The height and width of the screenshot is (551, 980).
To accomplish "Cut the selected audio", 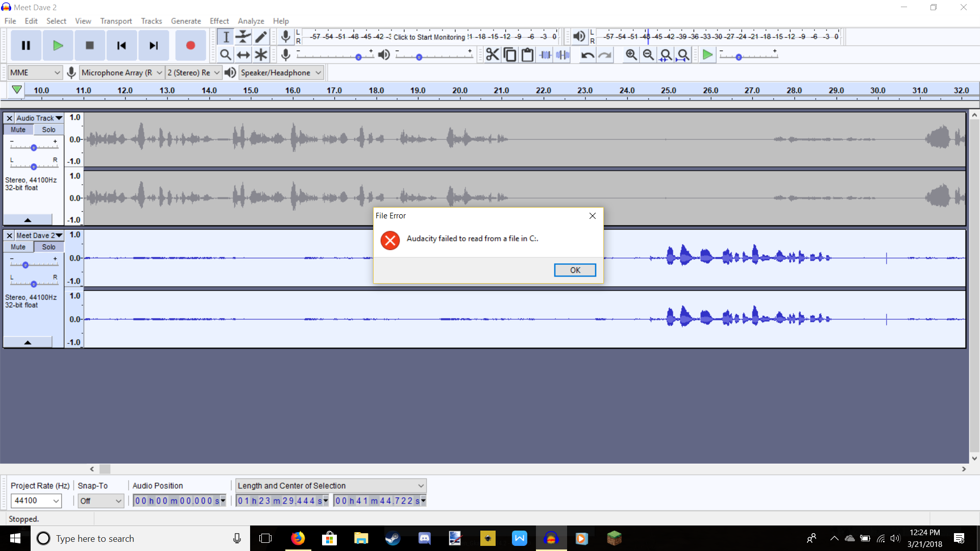I will click(x=492, y=55).
